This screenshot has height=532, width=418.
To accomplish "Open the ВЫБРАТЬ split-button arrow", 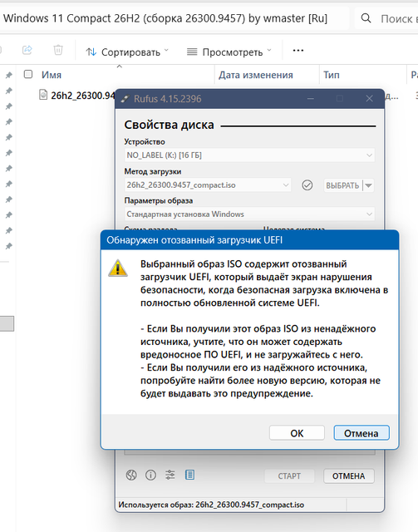I will tap(368, 185).
